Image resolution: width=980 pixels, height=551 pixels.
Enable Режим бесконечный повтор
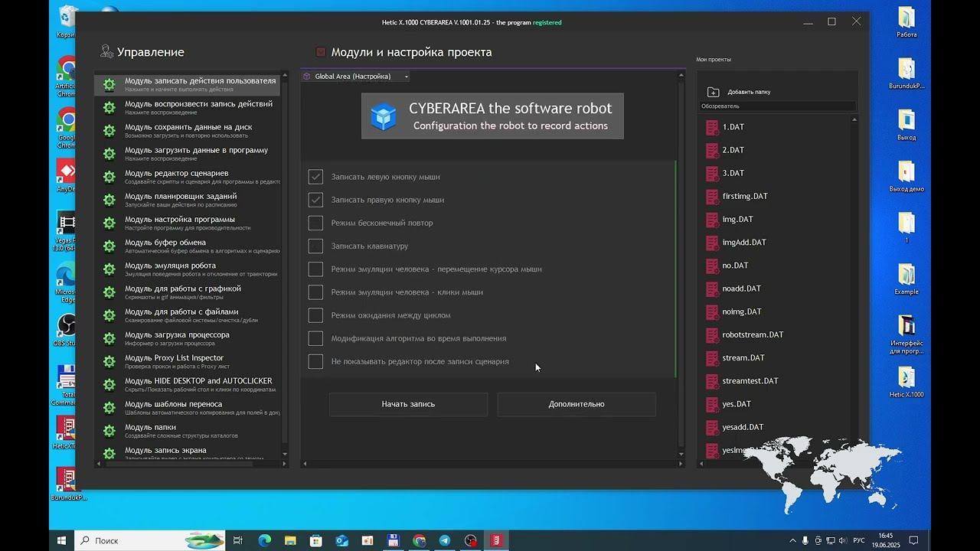tap(315, 223)
